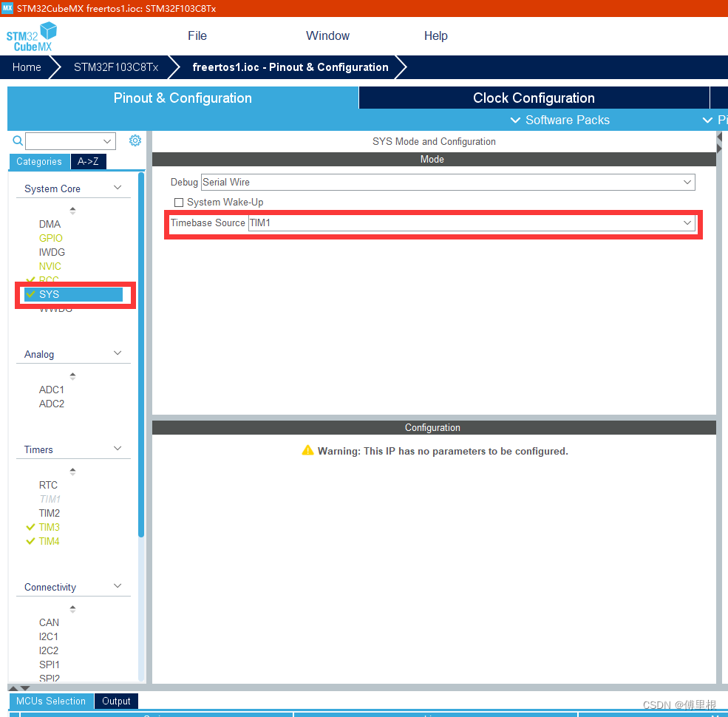The height and width of the screenshot is (717, 728).
Task: Click the collapse panel arrows at top right
Action: [x=720, y=143]
